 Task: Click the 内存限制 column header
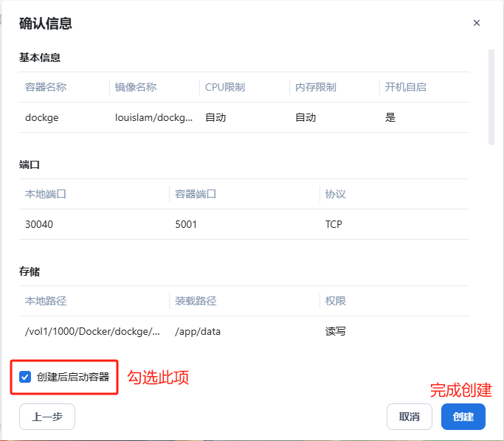tap(316, 87)
